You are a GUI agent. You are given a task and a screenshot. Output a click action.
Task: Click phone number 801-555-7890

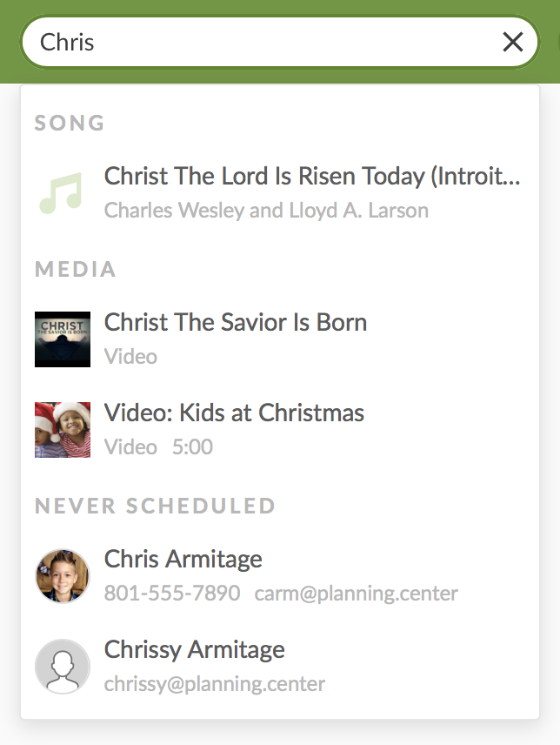point(172,594)
